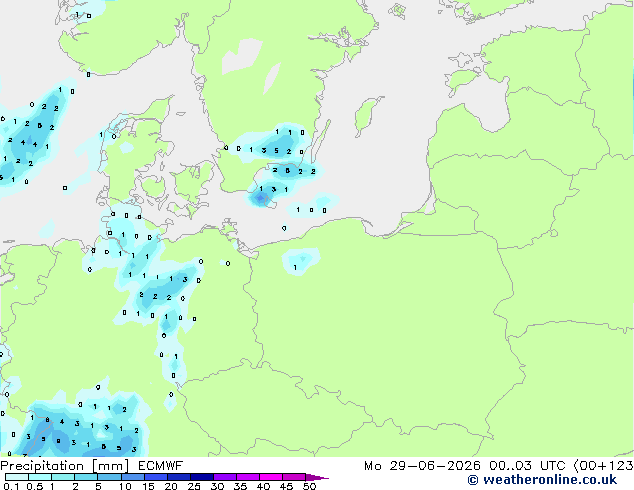Click the 20 mm legend color swatch
Screen dimensions: 634x490
coord(179,477)
